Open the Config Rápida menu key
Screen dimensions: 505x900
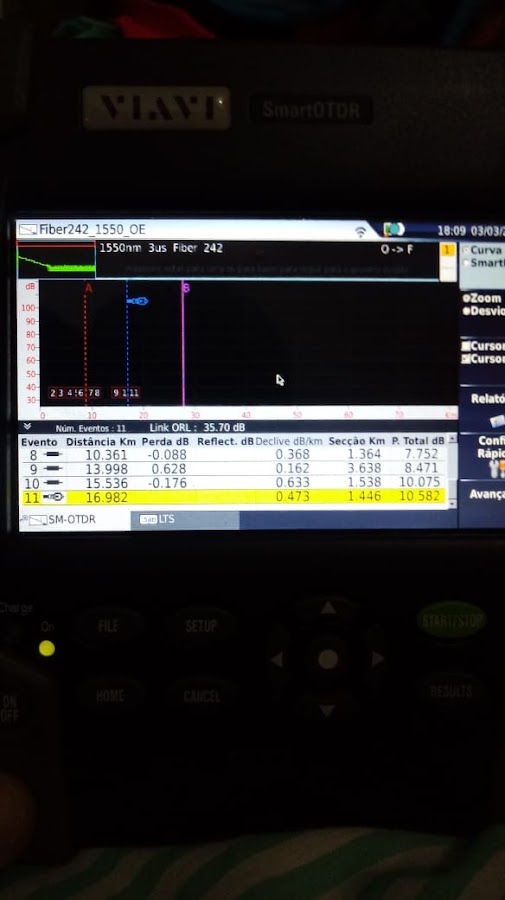(x=483, y=457)
